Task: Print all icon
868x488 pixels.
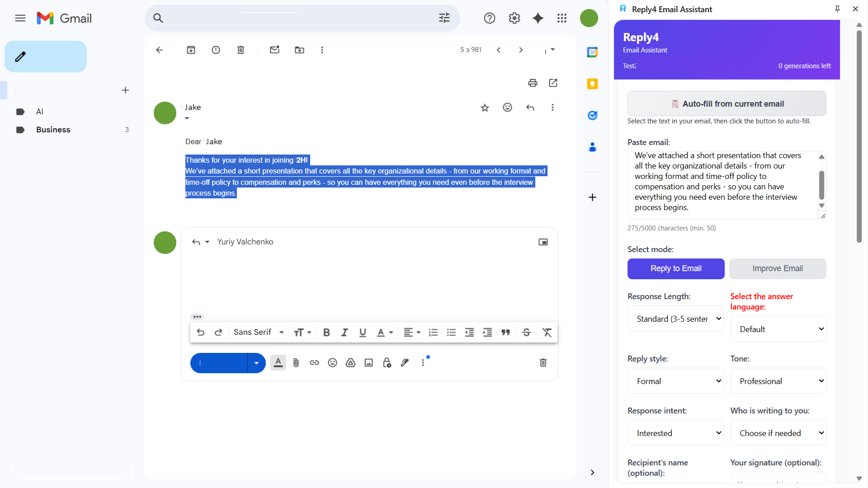Action: coord(533,83)
